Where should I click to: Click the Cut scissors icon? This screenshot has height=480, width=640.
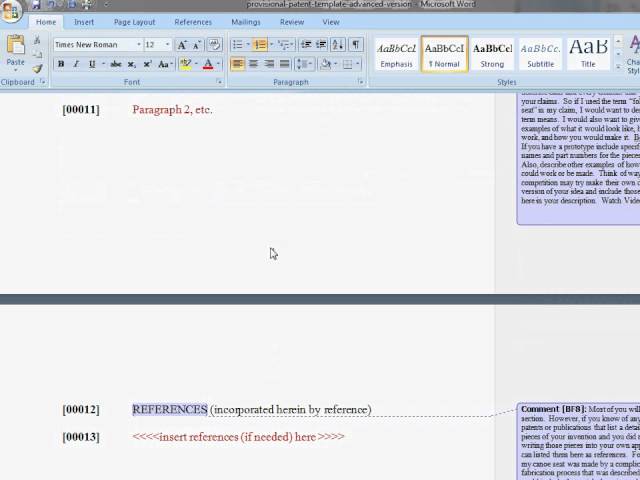click(37, 40)
